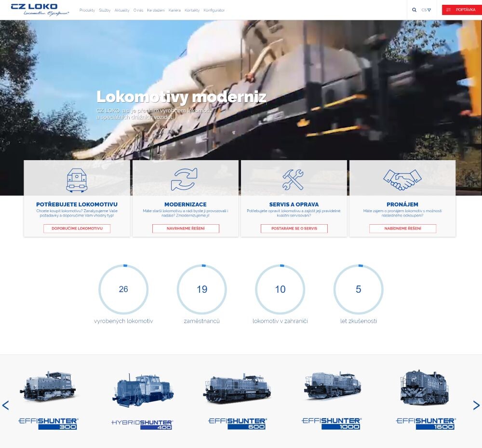Click the locomotive icon in the first card
The height and width of the screenshot is (448, 482).
coord(77,180)
